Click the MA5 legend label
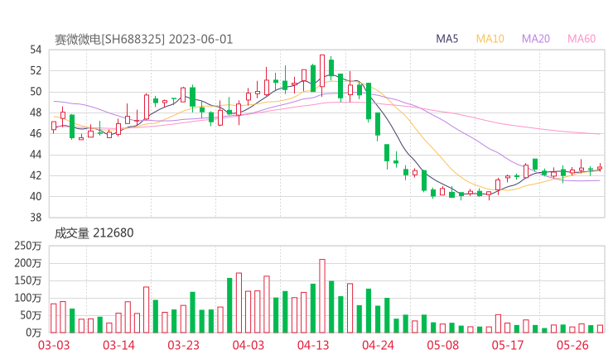 (447, 39)
